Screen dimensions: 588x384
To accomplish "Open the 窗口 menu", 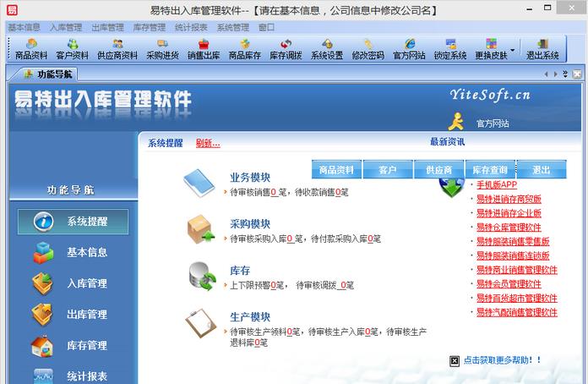I will click(267, 27).
